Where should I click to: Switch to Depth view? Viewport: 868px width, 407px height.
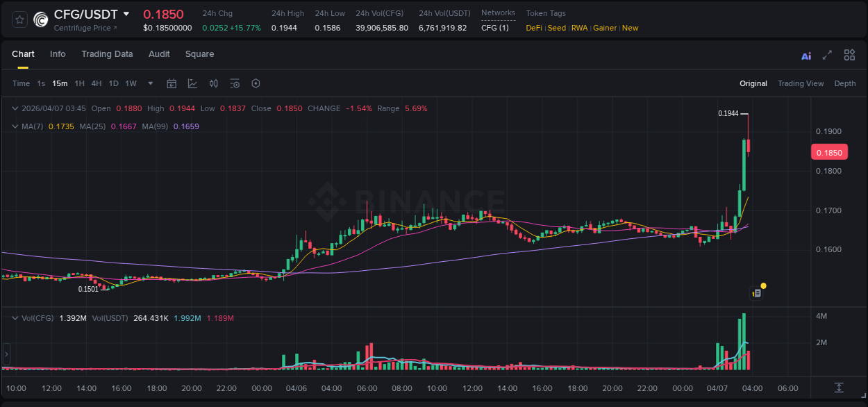845,83
